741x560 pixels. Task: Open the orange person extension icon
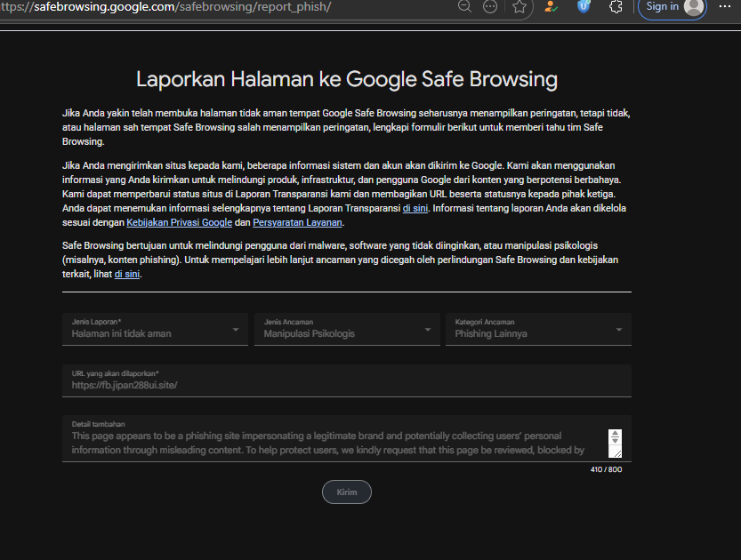[x=551, y=6]
